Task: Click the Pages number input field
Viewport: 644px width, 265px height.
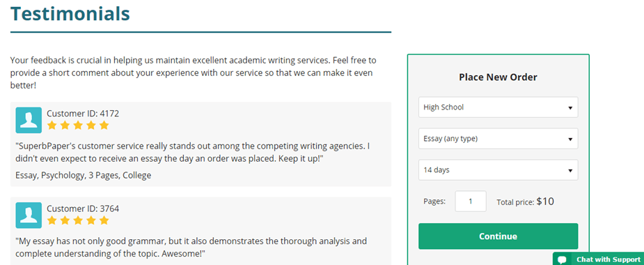Action: 471,202
